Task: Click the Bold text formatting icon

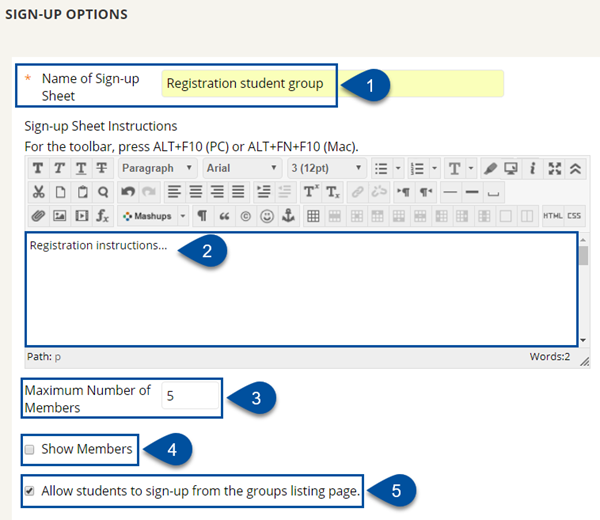Action: 38,168
